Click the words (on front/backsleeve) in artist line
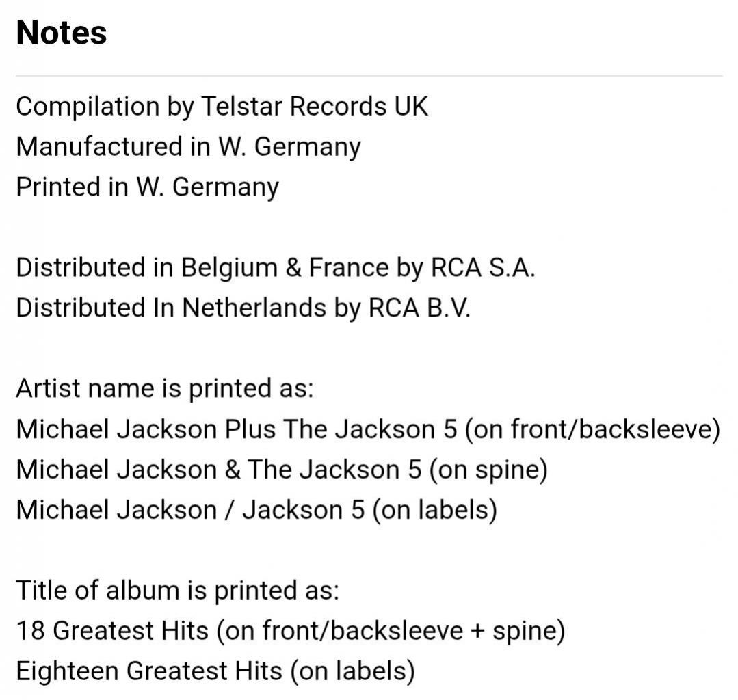 [x=592, y=430]
